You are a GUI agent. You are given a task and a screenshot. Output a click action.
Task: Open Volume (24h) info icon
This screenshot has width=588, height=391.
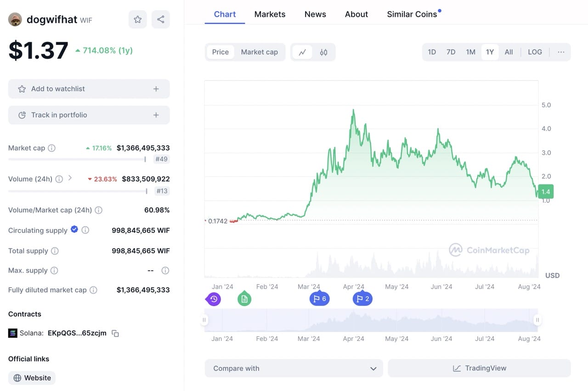tap(59, 179)
